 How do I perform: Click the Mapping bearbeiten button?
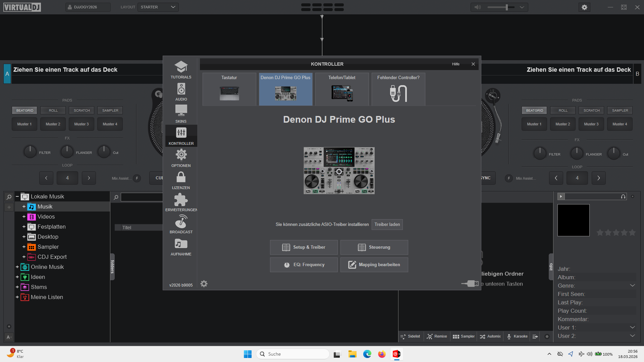tap(374, 265)
